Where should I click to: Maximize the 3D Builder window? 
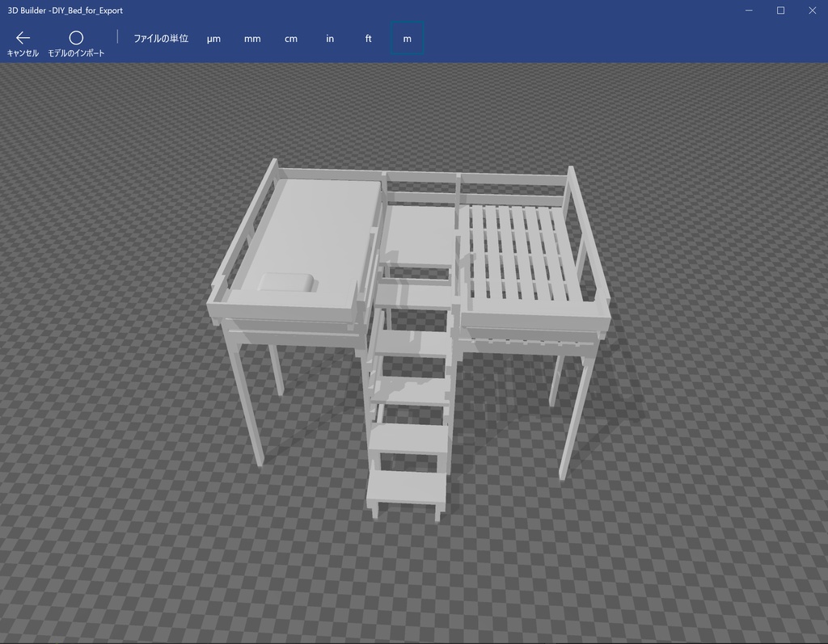click(779, 10)
